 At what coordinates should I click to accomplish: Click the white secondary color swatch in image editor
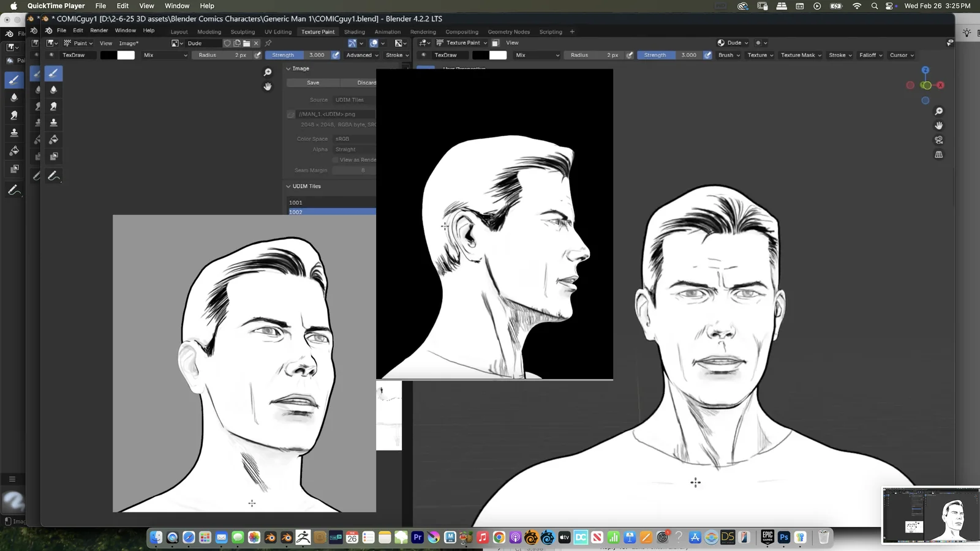[x=126, y=55]
